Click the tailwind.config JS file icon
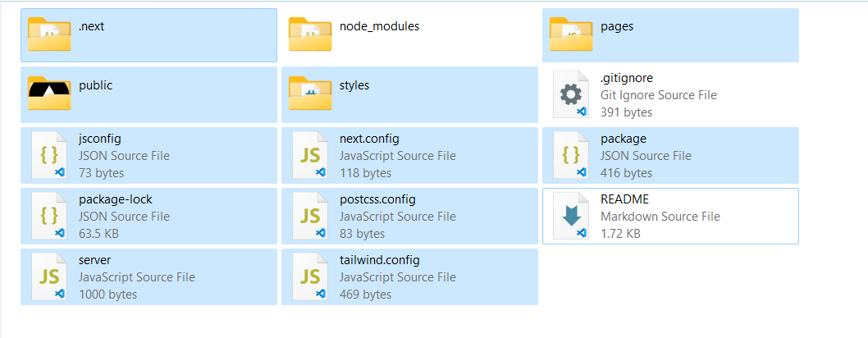 click(309, 276)
